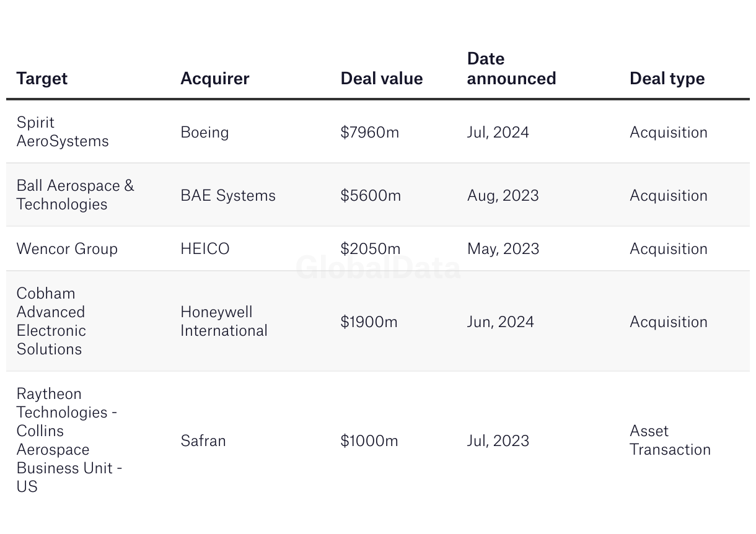Click the HEICO acquirer cell
This screenshot has width=756, height=534.
(x=204, y=249)
